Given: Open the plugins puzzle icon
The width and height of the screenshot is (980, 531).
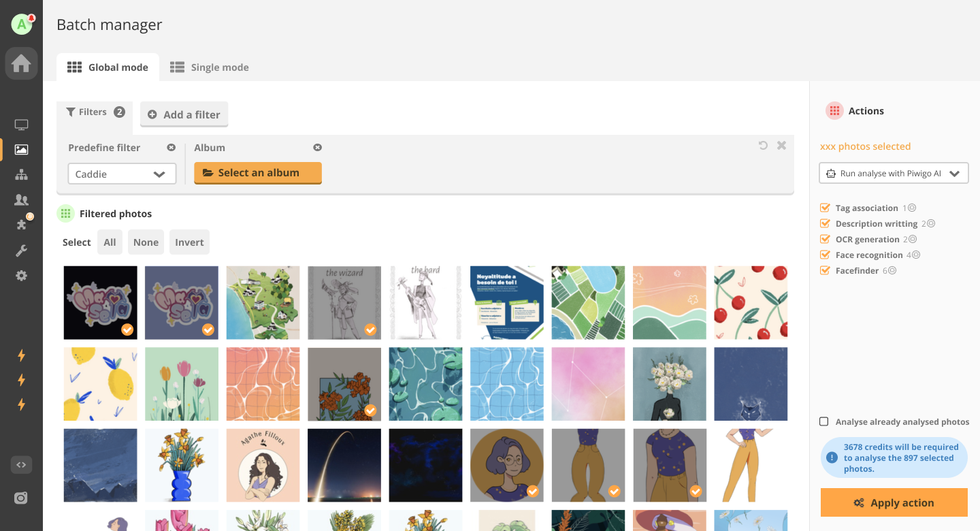Looking at the screenshot, I should (x=21, y=225).
